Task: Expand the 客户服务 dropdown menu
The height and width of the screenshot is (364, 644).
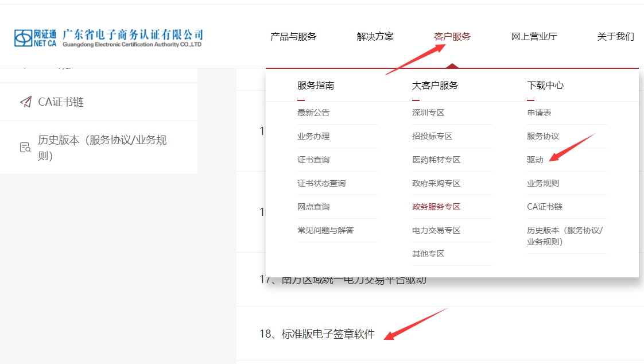Action: (x=452, y=37)
